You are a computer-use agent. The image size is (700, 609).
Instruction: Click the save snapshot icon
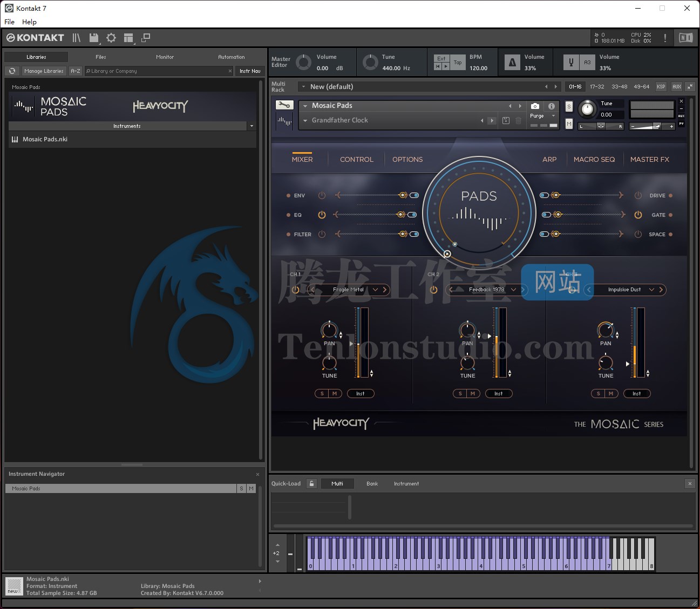[506, 121]
